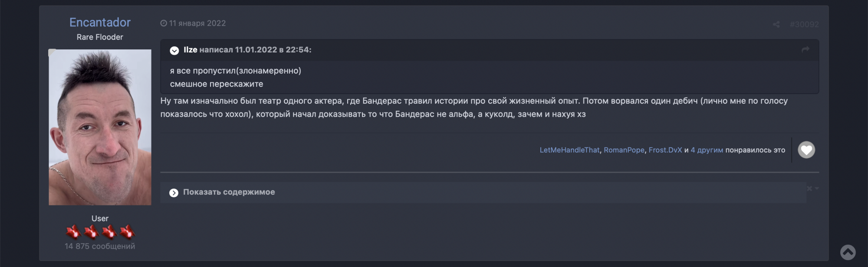Show the "4 другим" likes list
This screenshot has height=267, width=868.
707,150
